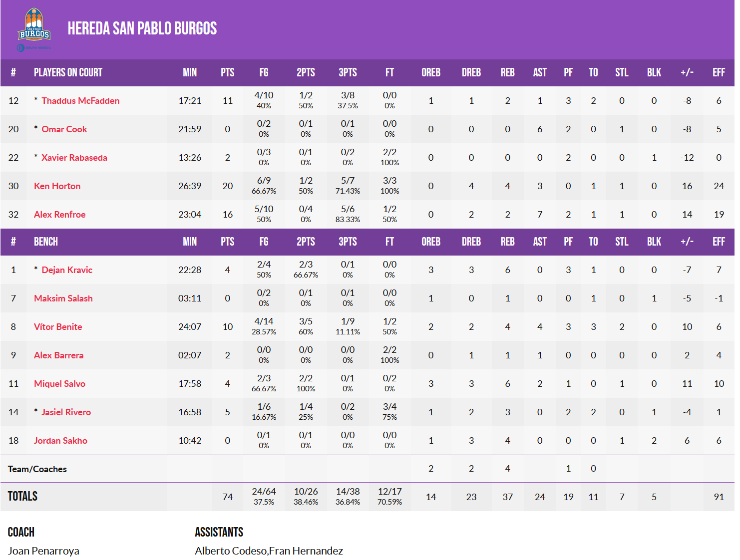This screenshot has width=740, height=560.
Task: Click the TOTALS row label
Action: pyautogui.click(x=22, y=496)
